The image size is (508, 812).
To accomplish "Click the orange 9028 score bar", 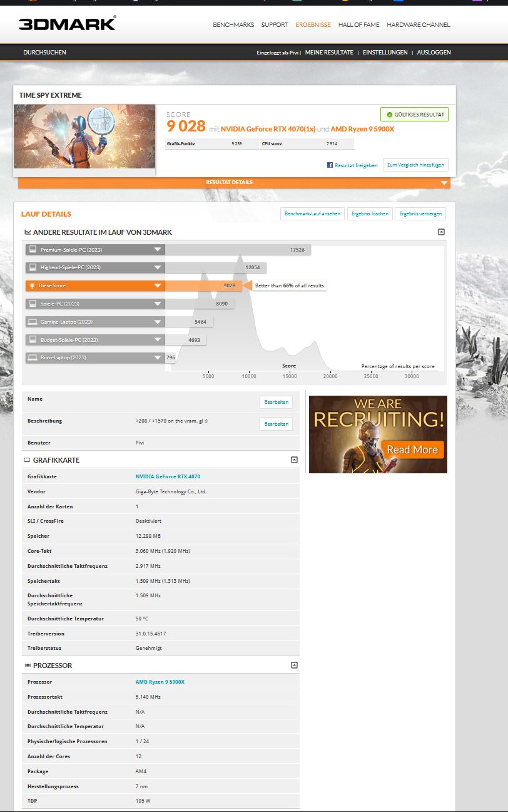I will pyautogui.click(x=203, y=285).
